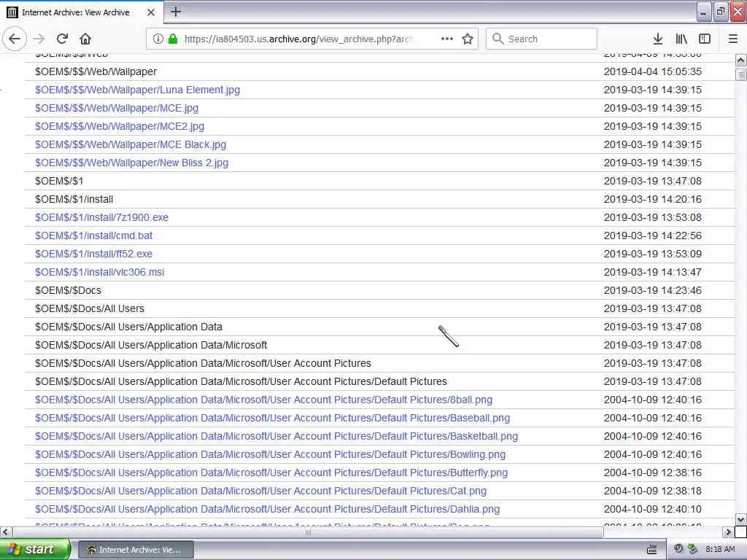
Task: Select the row ending in Application Data
Action: coord(379,327)
